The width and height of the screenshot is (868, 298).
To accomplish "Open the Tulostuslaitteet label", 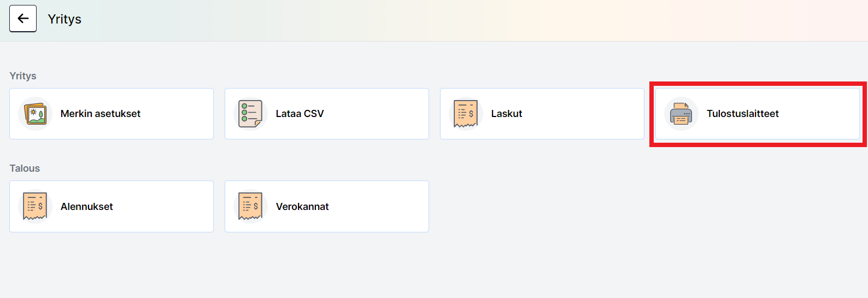I will 742,114.
